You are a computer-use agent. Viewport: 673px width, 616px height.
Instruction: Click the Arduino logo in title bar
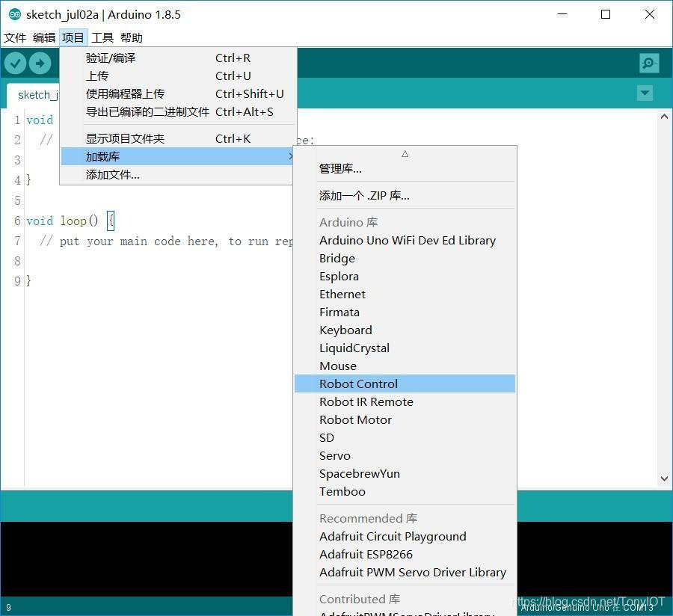pos(15,15)
